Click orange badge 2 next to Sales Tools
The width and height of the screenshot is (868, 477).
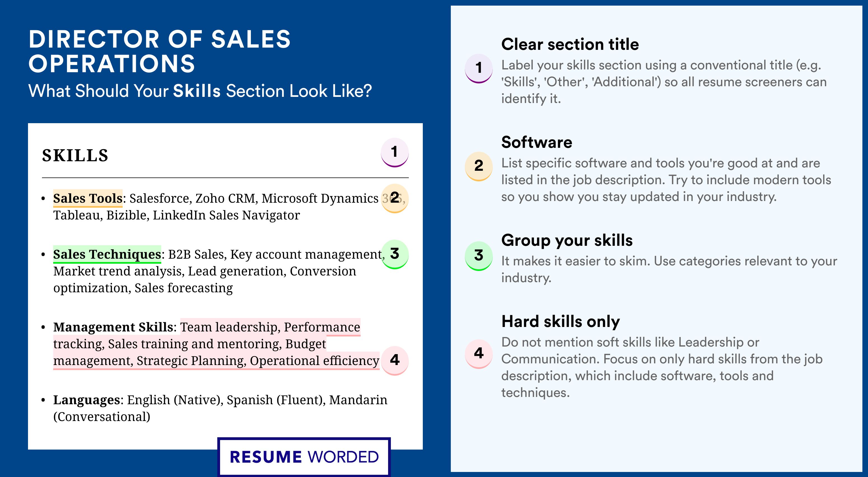point(395,198)
